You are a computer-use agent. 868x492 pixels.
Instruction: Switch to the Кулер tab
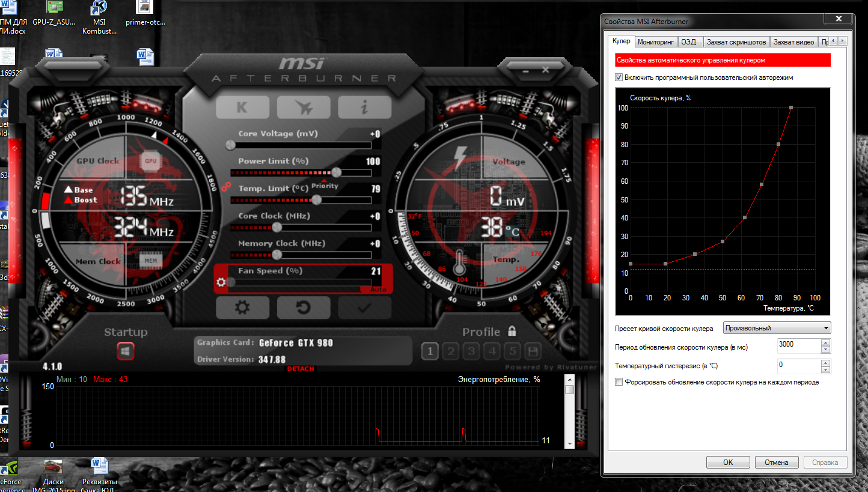(622, 41)
